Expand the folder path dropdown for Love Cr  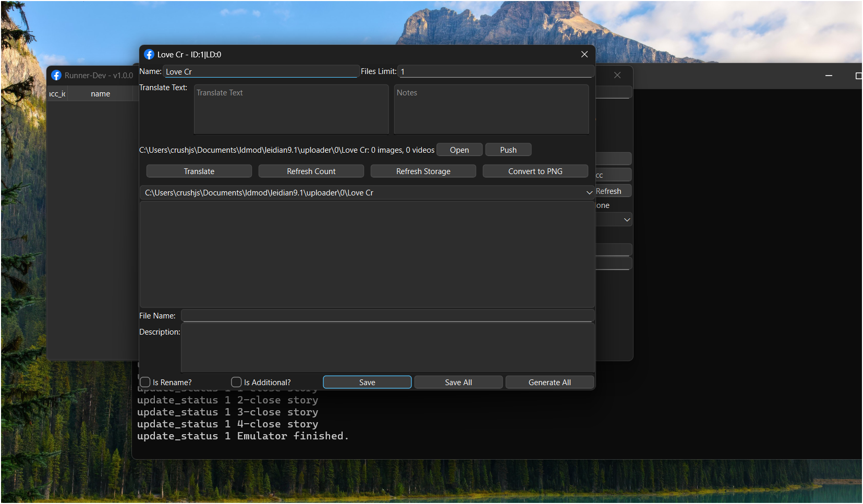[589, 192]
